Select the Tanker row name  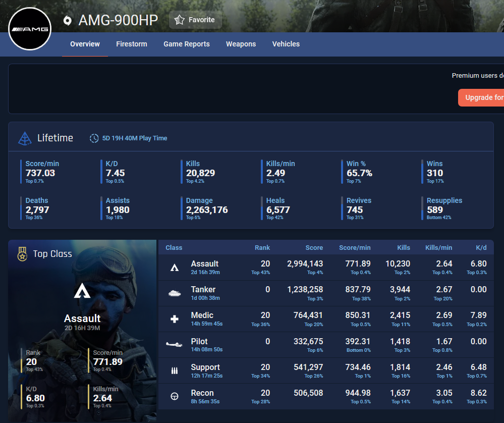203,290
